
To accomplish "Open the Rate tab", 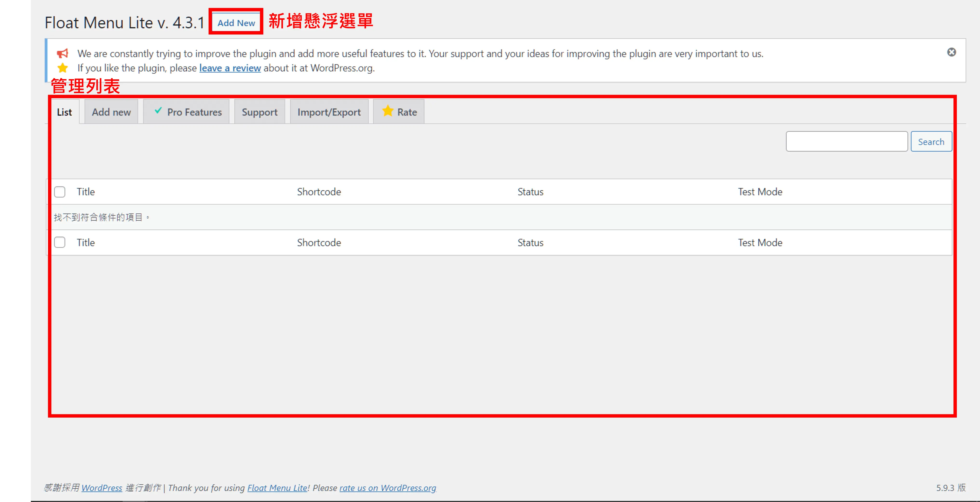I will coord(399,112).
